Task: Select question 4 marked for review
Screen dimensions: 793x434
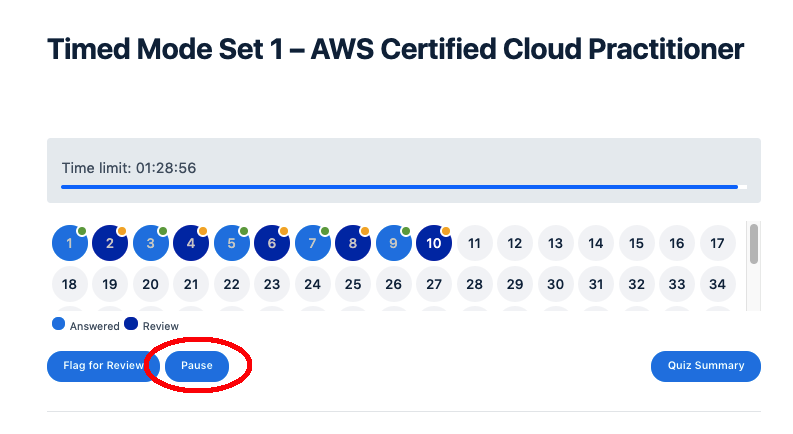Action: [191, 243]
